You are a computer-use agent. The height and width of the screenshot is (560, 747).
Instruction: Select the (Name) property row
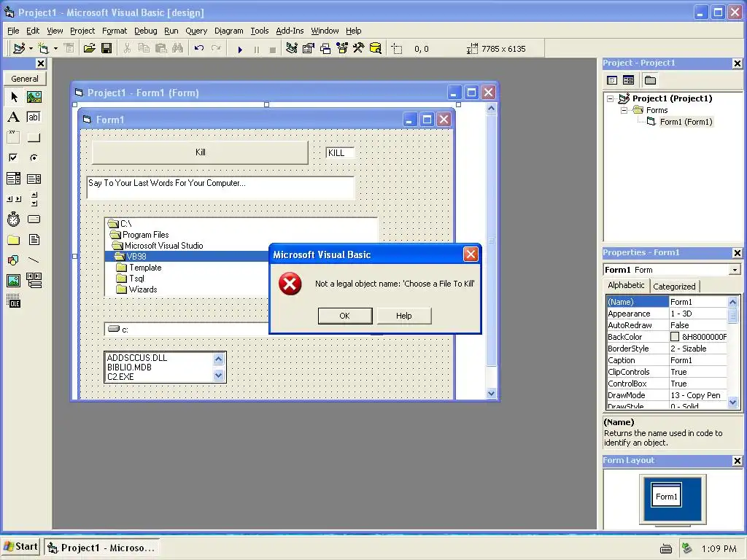667,302
